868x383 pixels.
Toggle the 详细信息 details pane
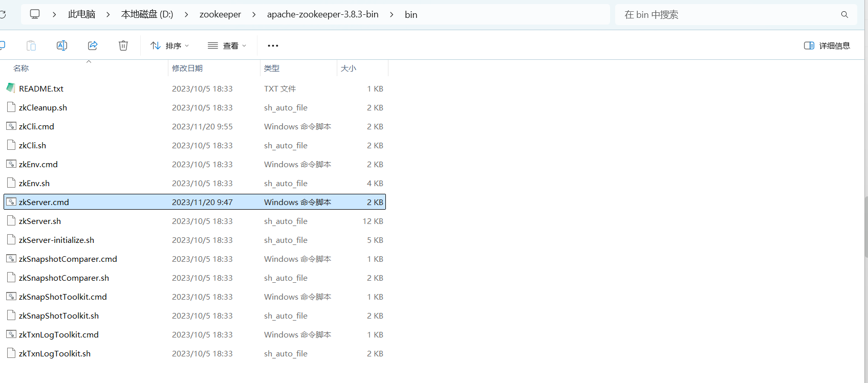(827, 46)
